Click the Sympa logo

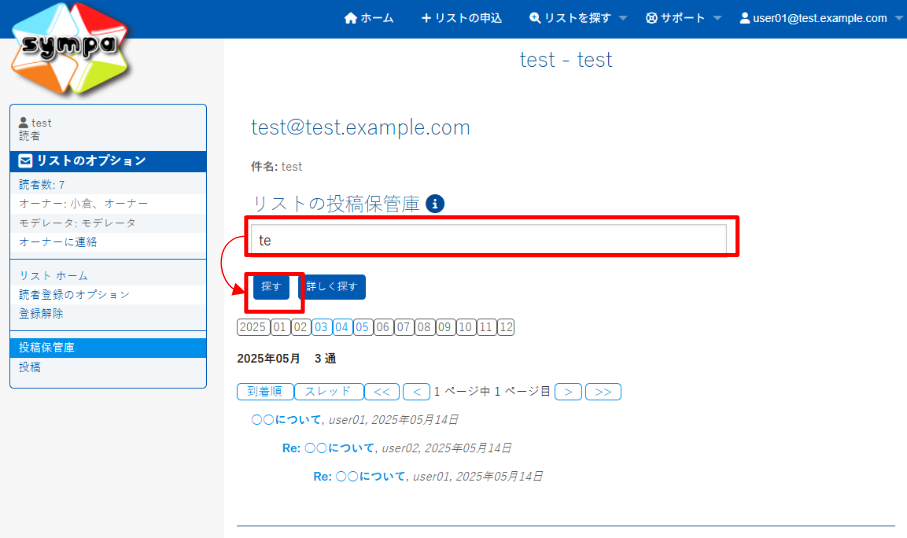[x=70, y=48]
